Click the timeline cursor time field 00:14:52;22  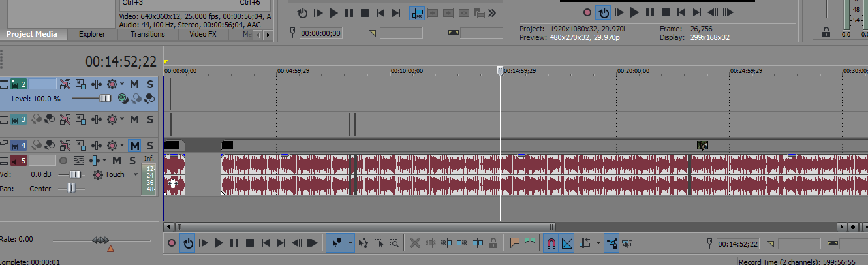click(737, 243)
